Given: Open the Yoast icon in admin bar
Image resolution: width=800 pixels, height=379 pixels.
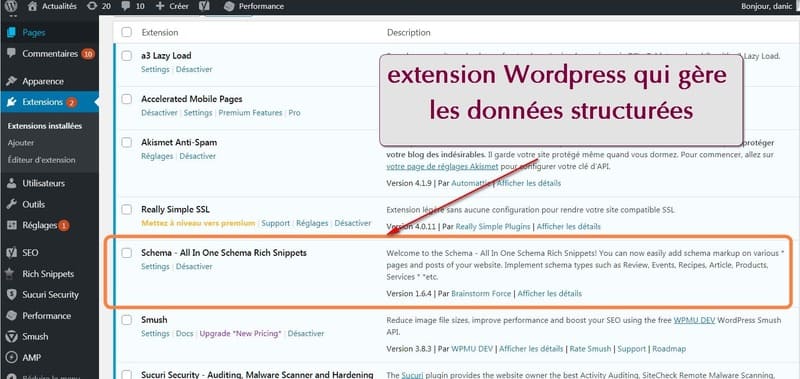Looking at the screenshot, I should click(x=204, y=7).
